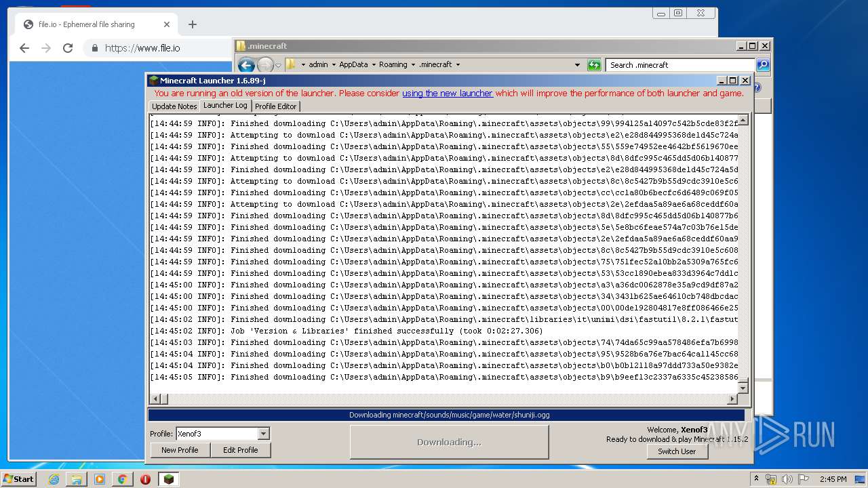Close the file.io Chrome tab

tap(167, 24)
